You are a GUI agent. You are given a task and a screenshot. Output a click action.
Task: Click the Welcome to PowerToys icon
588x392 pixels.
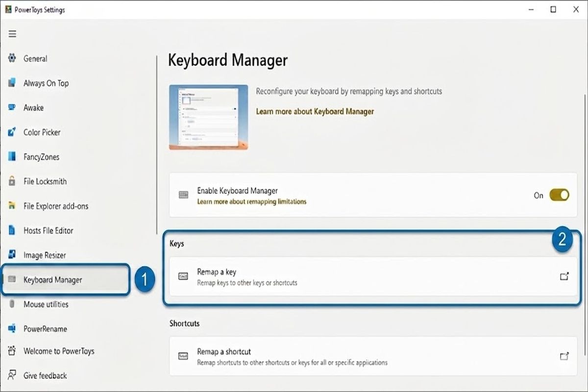coord(12,351)
